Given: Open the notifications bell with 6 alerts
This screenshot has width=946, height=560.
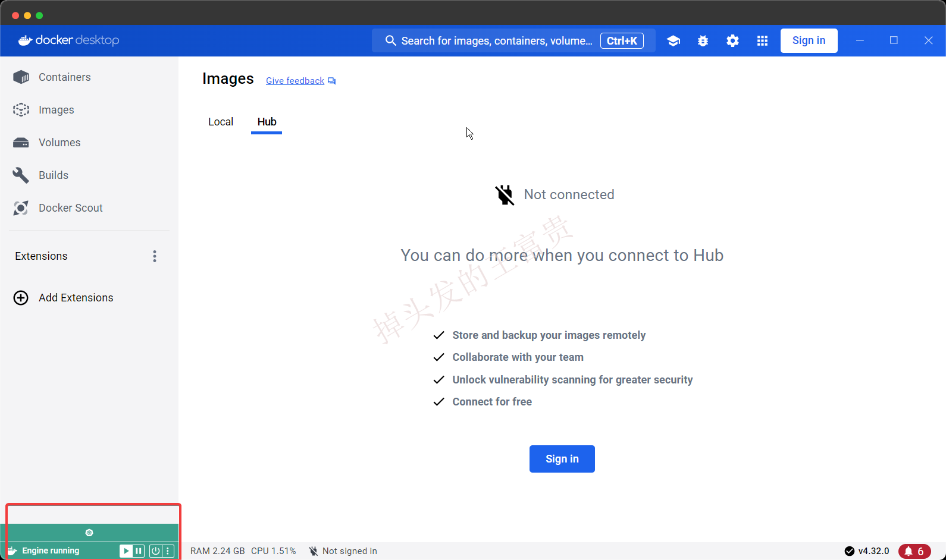Looking at the screenshot, I should point(914,551).
